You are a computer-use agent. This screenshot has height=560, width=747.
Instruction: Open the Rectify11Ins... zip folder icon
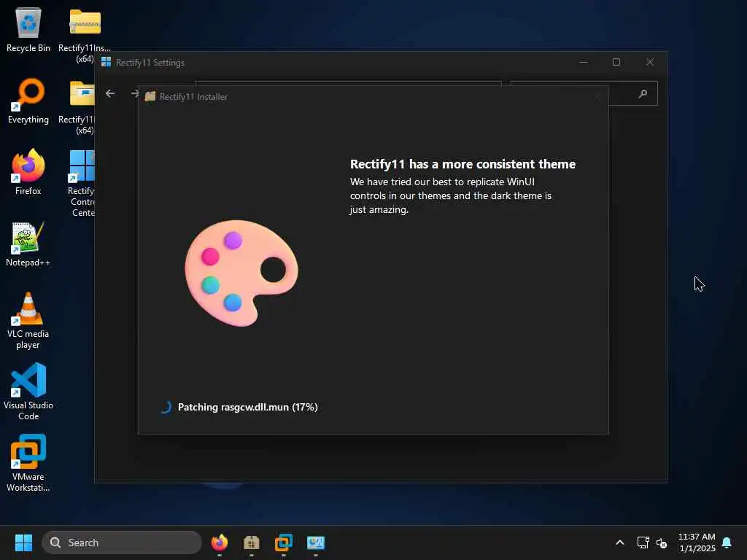pyautogui.click(x=85, y=34)
